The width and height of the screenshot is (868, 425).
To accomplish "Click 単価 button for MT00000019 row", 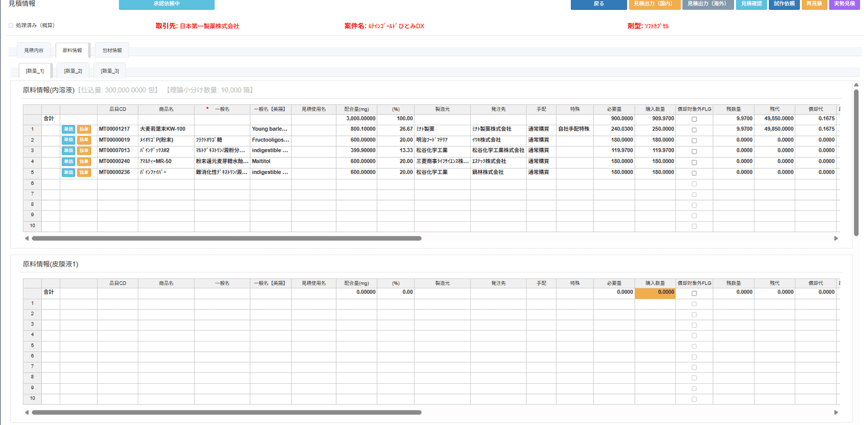I will coord(68,140).
